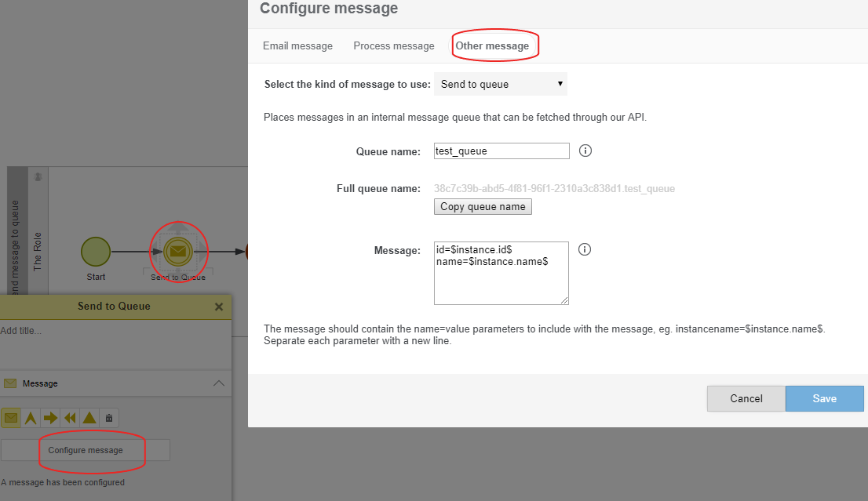Select the Send to Queue envelope node

pos(178,252)
